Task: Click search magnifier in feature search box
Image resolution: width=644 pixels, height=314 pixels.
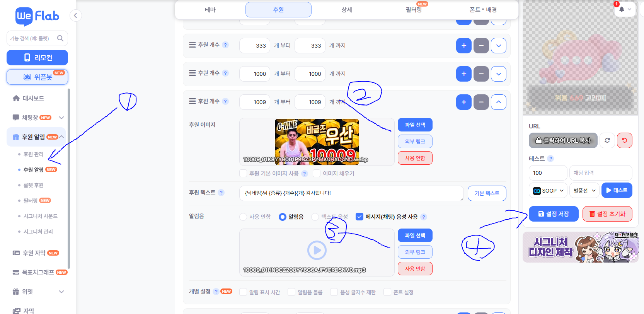Action: 60,38
